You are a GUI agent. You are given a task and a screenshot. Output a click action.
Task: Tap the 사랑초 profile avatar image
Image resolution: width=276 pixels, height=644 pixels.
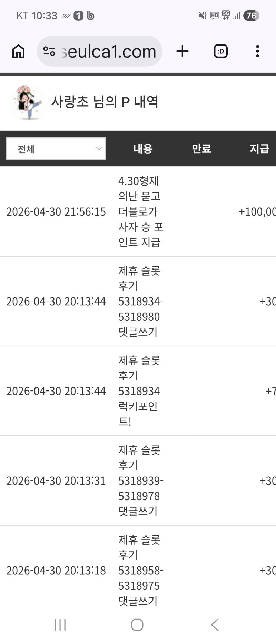28,102
